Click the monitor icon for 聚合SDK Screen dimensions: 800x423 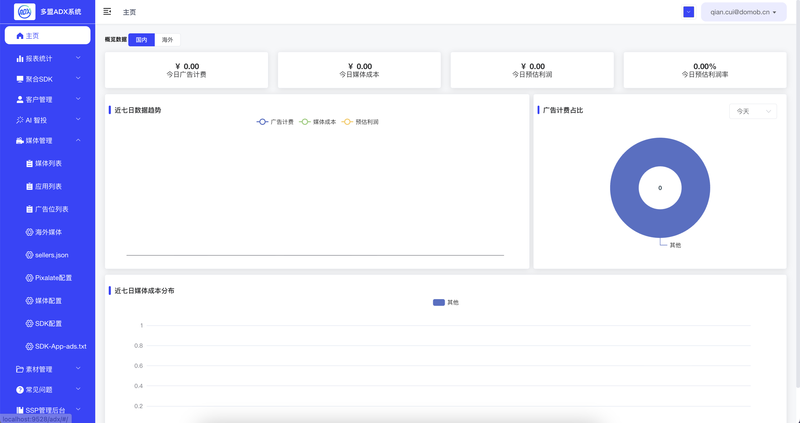coord(20,79)
